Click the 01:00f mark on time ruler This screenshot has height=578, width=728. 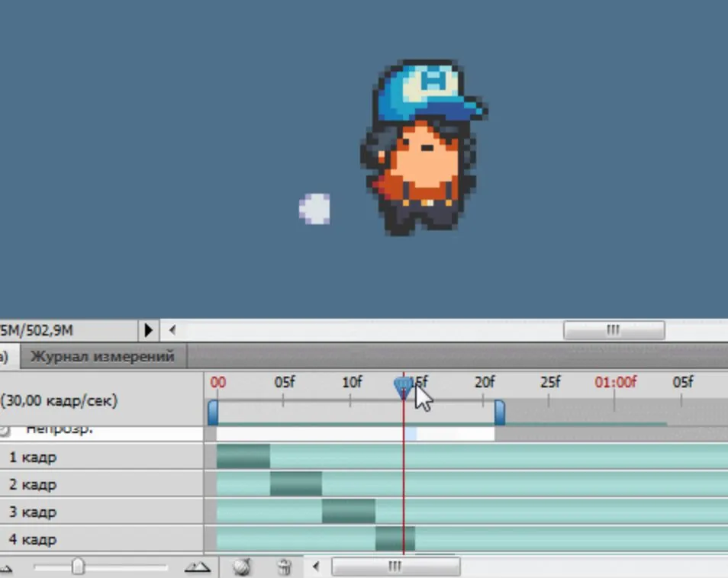coord(616,382)
